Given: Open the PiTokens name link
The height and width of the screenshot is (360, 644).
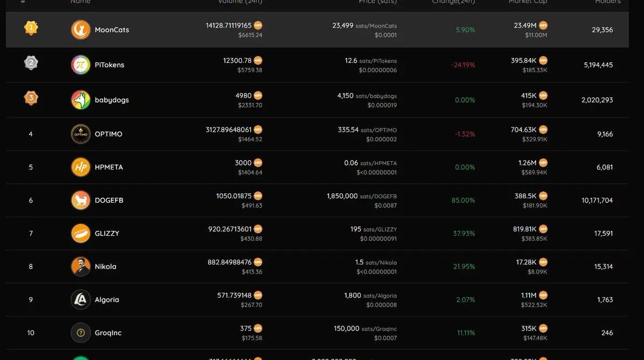Looking at the screenshot, I should point(109,65).
